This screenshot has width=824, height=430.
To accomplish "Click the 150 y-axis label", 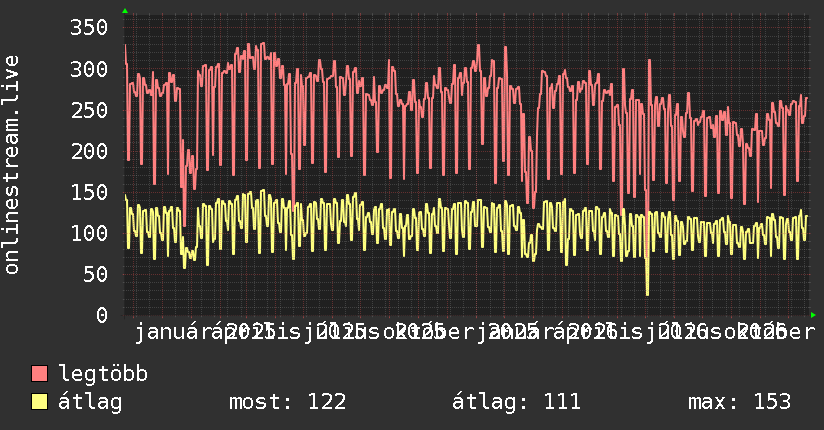I will pos(89,192).
